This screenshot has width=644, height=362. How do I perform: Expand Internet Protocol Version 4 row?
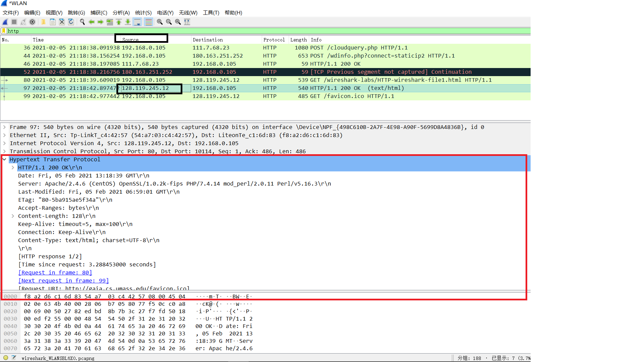coord(4,143)
